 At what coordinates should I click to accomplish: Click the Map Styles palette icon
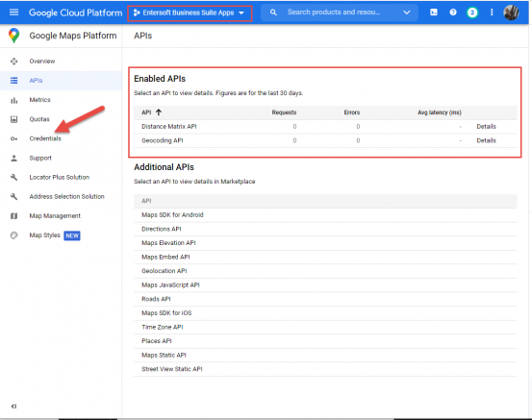[13, 235]
